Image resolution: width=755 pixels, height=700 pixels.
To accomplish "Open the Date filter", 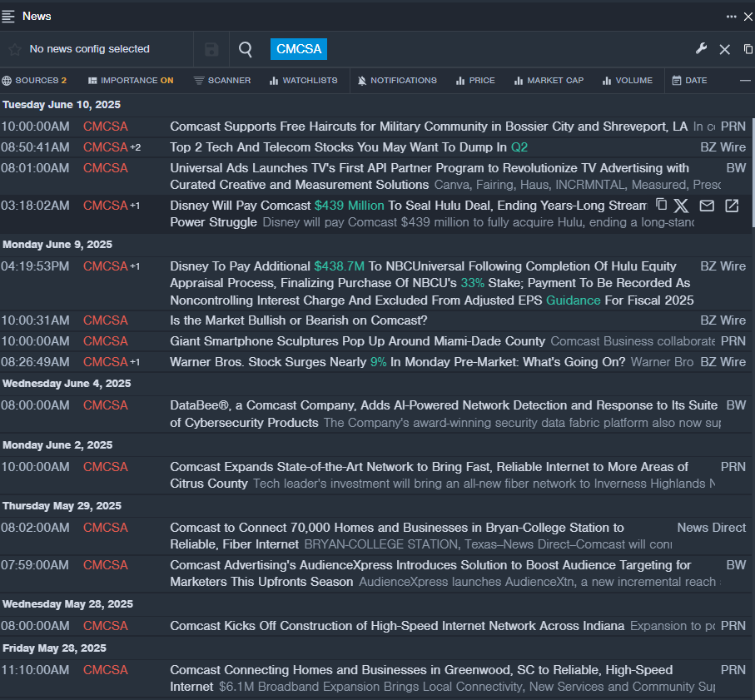I will click(689, 81).
